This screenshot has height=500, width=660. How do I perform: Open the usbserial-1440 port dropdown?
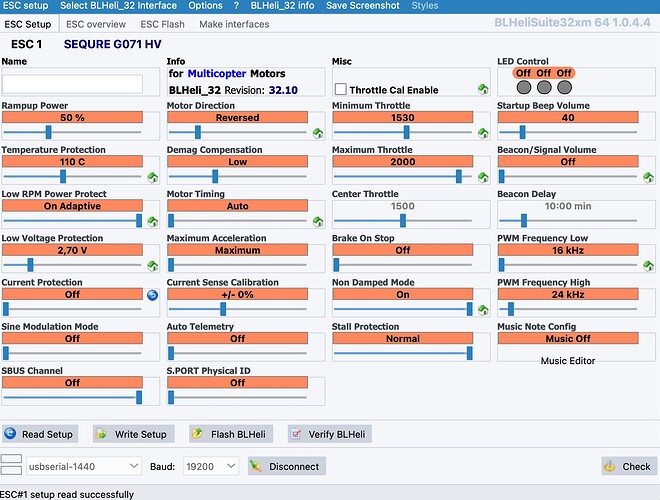pyautogui.click(x=83, y=466)
